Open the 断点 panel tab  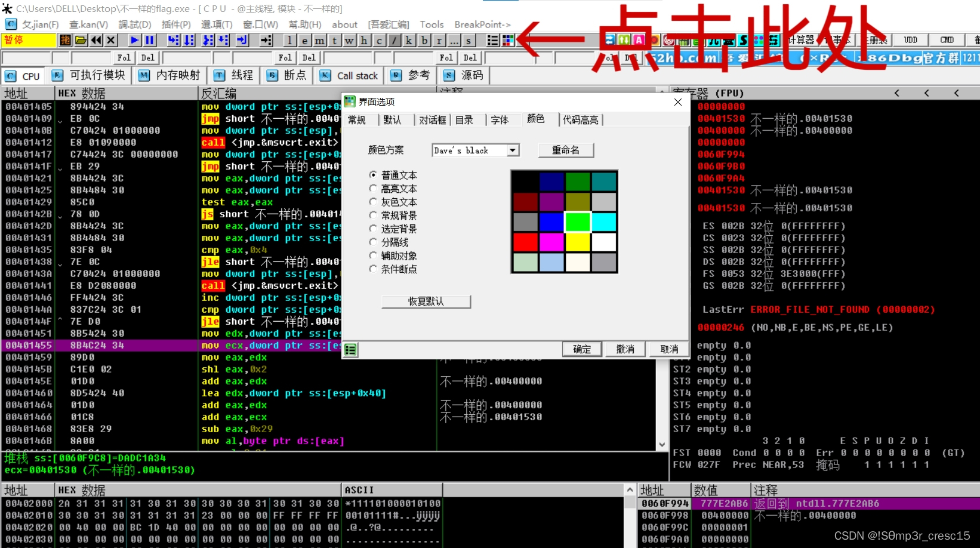286,75
